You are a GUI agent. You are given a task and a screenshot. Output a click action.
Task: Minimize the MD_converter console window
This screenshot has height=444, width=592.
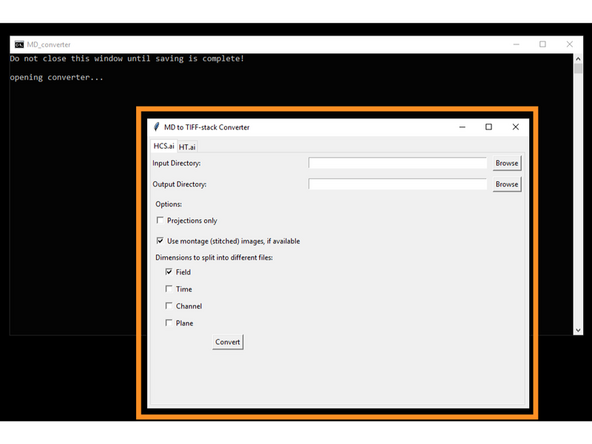(x=516, y=45)
